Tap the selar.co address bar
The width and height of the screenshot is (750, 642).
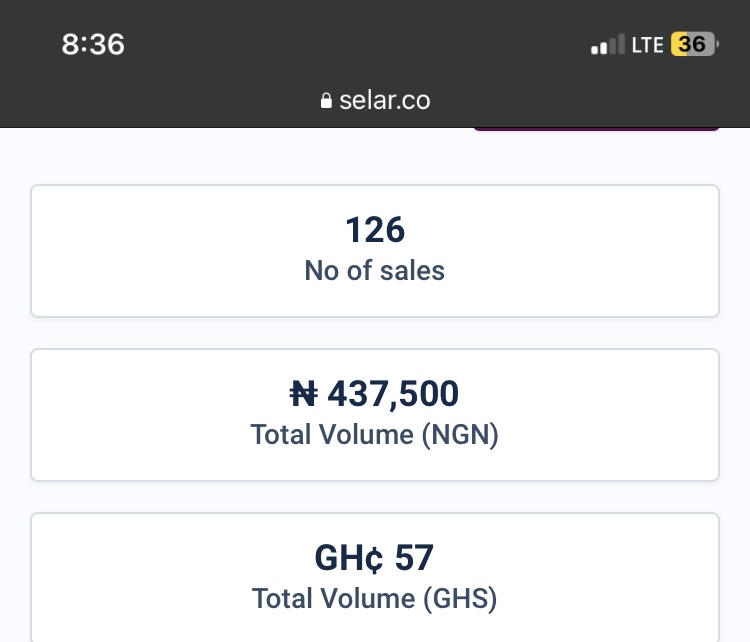tap(375, 100)
